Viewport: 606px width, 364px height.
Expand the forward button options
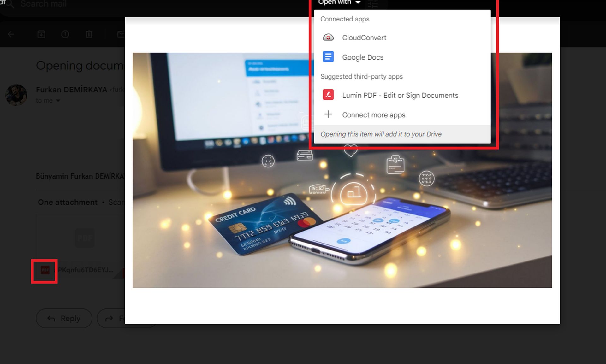click(x=127, y=318)
